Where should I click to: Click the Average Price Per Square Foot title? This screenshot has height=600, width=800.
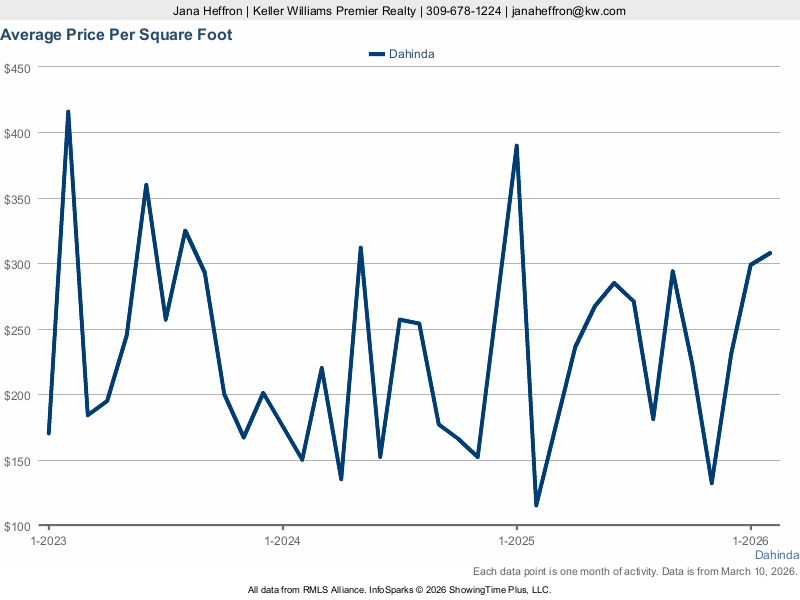pyautogui.click(x=116, y=35)
